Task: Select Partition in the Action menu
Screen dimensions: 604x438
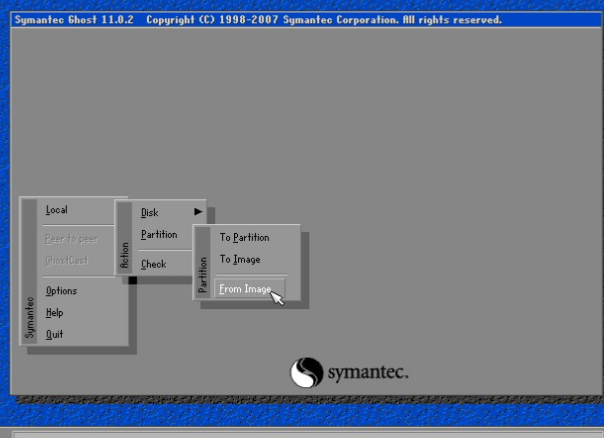Action: pyautogui.click(x=159, y=235)
